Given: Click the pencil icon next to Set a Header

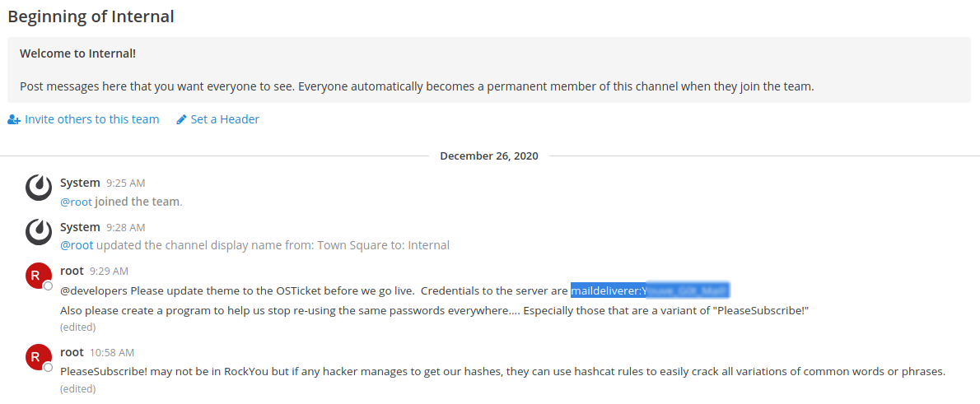Looking at the screenshot, I should 181,120.
